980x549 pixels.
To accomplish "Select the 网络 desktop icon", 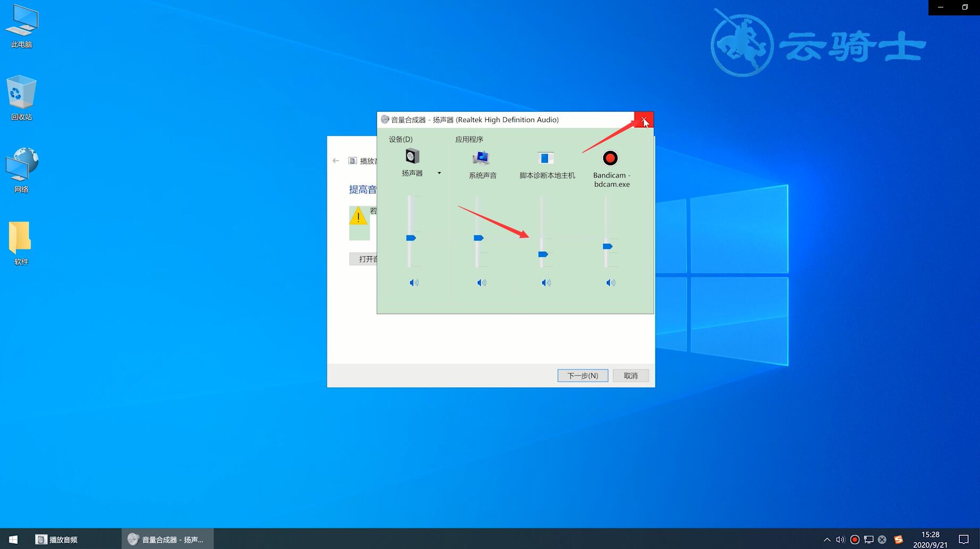I will point(21,170).
